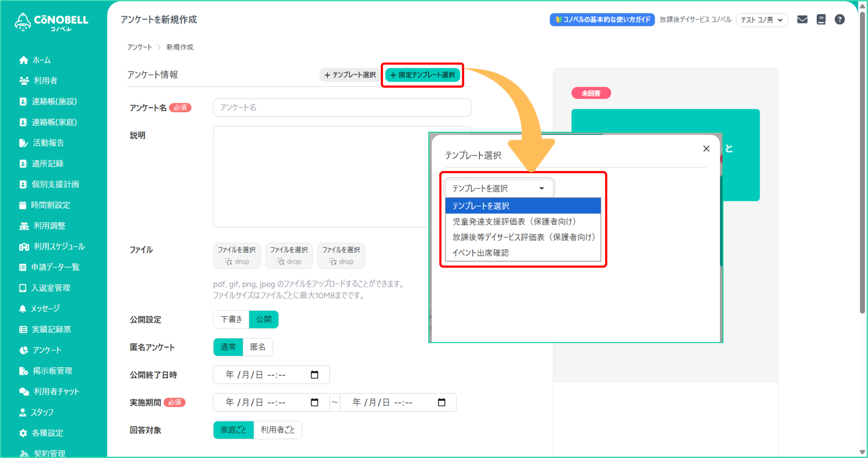Image resolution: width=868 pixels, height=458 pixels.
Task: Select 下書き in 公開設定 toggle
Action: click(231, 319)
